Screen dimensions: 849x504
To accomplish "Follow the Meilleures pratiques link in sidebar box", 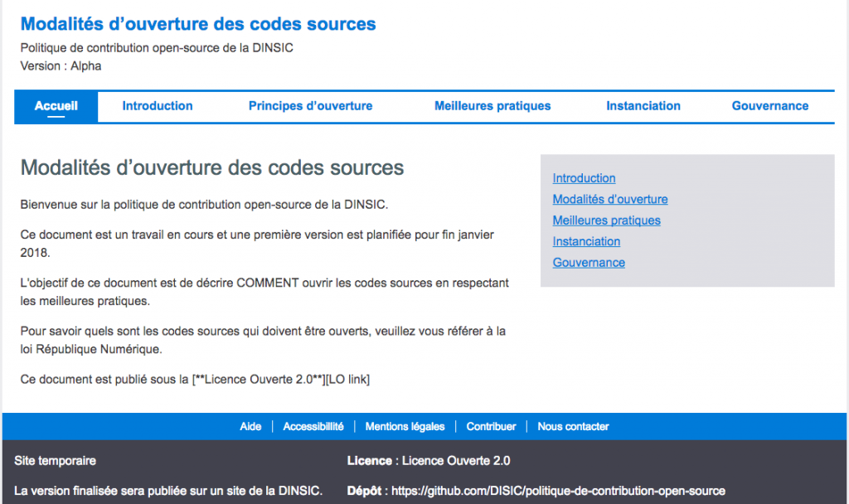I will (607, 220).
